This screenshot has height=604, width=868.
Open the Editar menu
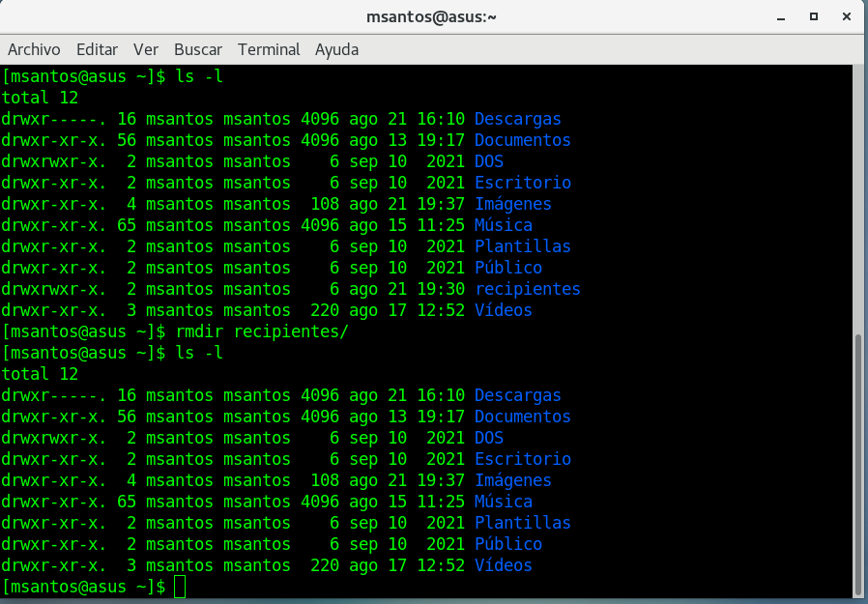tap(97, 49)
